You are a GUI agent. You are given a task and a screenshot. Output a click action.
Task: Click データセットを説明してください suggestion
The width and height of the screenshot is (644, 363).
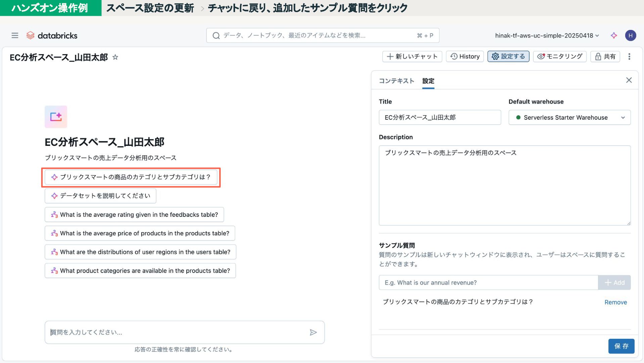100,196
